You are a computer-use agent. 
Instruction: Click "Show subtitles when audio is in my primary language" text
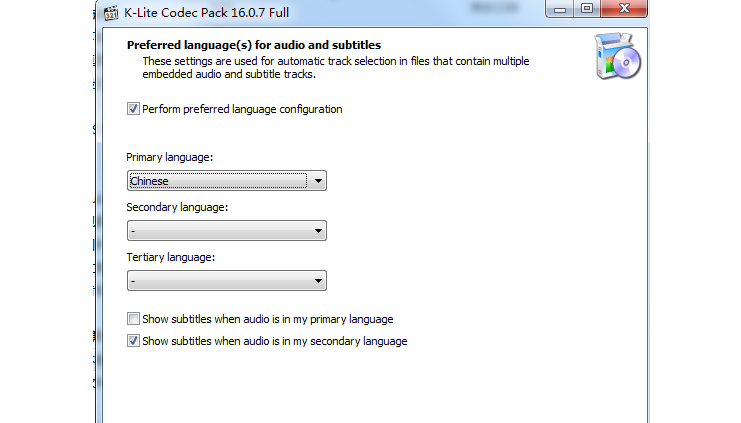pos(268,319)
